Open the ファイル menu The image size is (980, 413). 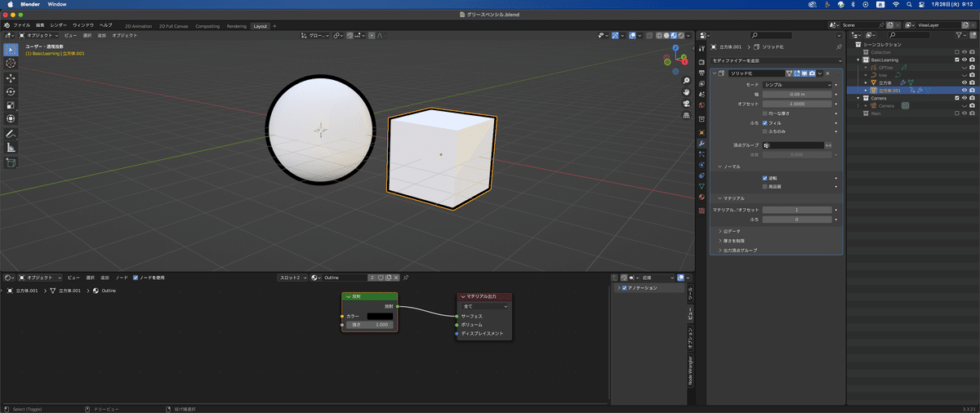click(21, 25)
